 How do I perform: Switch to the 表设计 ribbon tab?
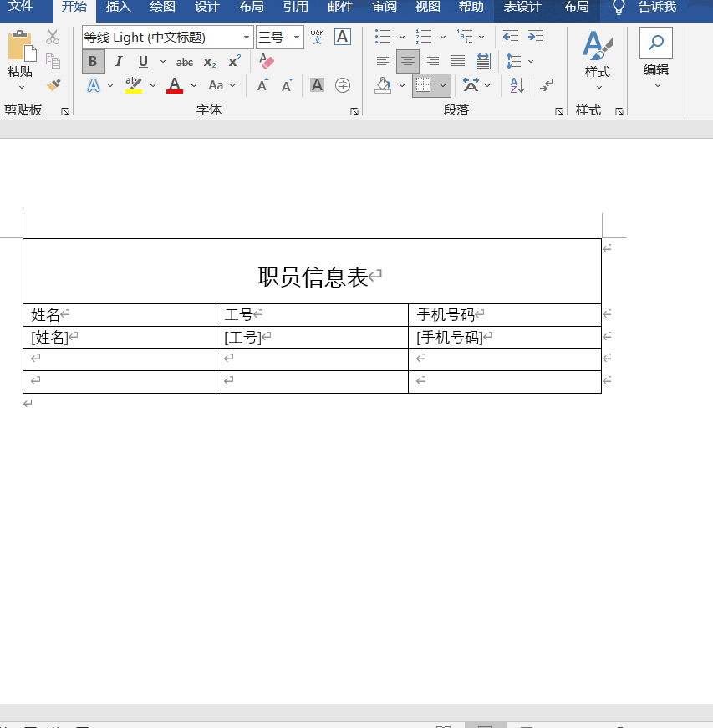tap(522, 8)
